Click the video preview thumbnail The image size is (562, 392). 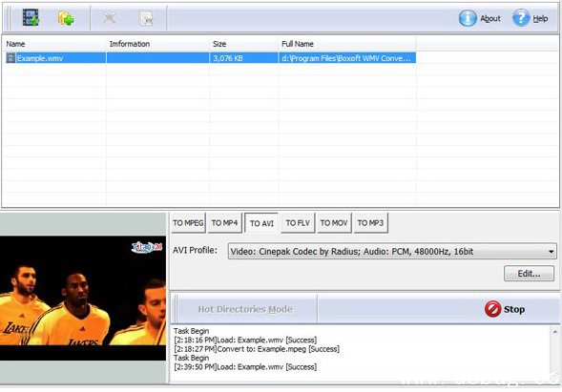click(x=83, y=298)
